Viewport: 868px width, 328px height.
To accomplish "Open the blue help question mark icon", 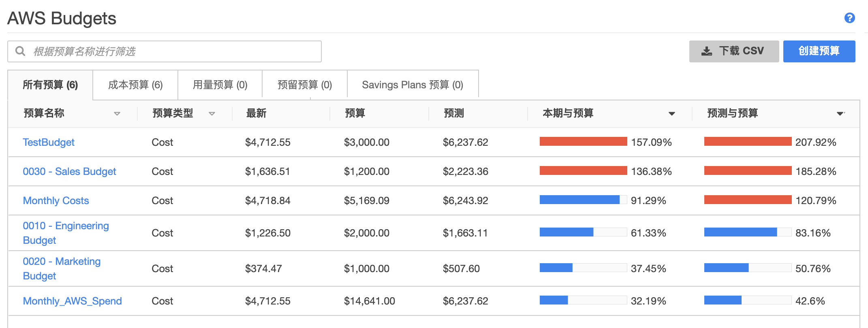I will 849,18.
